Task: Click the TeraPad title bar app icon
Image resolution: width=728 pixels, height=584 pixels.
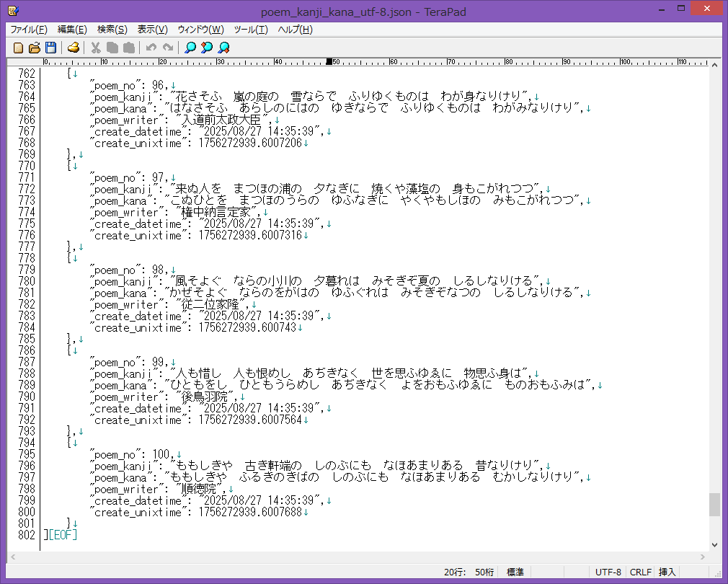Action: click(13, 11)
